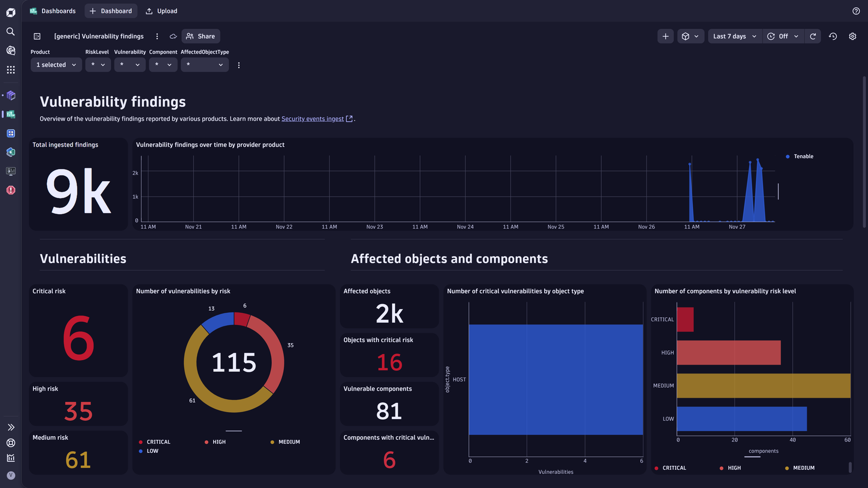
Task: Open the user avatar V menu
Action: [11, 476]
